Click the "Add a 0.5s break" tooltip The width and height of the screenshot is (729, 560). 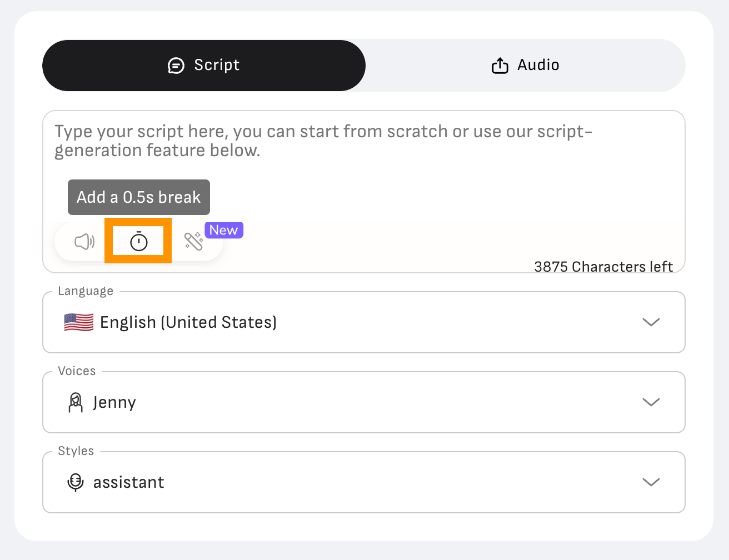click(139, 197)
